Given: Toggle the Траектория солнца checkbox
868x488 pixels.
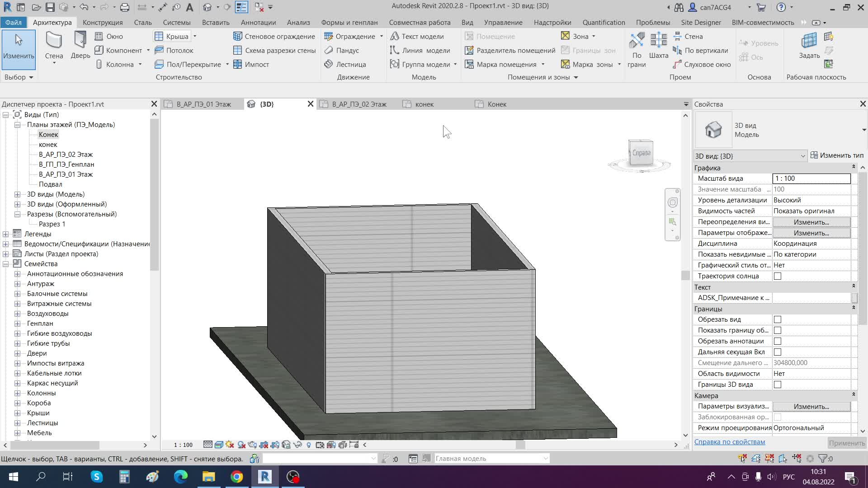Looking at the screenshot, I should (778, 276).
